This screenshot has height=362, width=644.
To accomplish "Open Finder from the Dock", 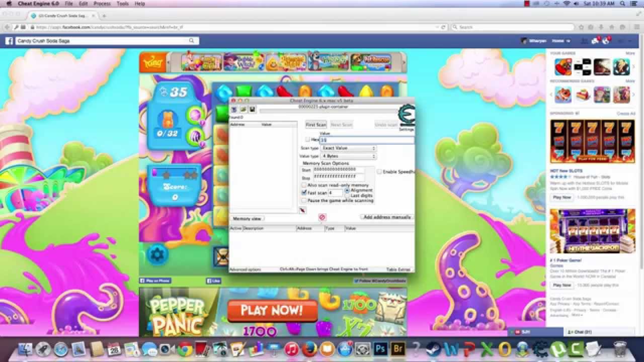I will (x=25, y=348).
